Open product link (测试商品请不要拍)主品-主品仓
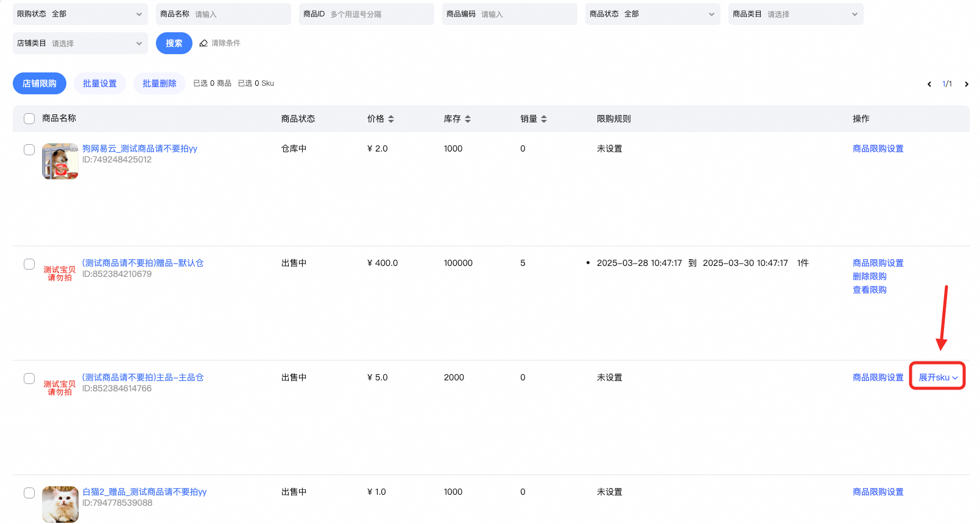This screenshot has width=980, height=524. (x=143, y=377)
